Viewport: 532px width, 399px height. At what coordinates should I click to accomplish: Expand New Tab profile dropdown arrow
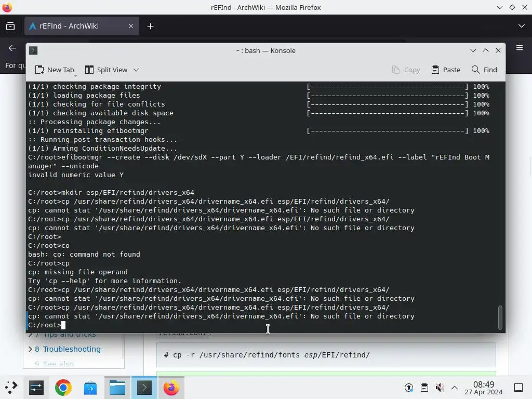(x=76, y=75)
